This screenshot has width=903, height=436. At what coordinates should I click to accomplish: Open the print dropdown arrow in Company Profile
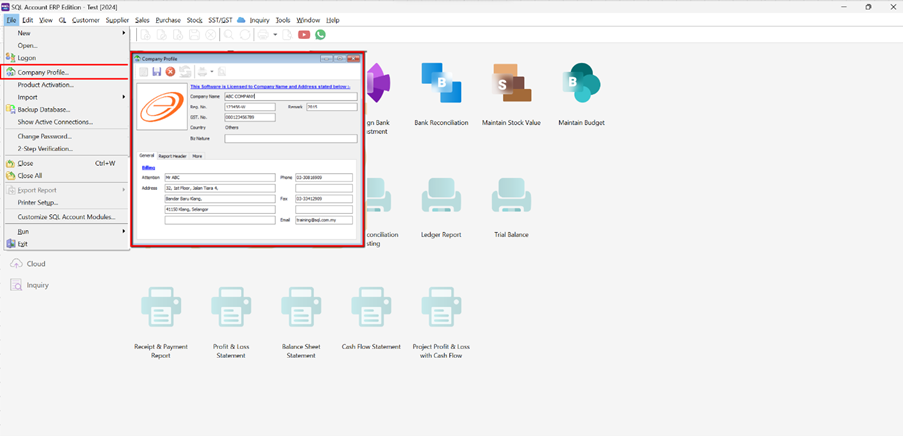(x=211, y=72)
